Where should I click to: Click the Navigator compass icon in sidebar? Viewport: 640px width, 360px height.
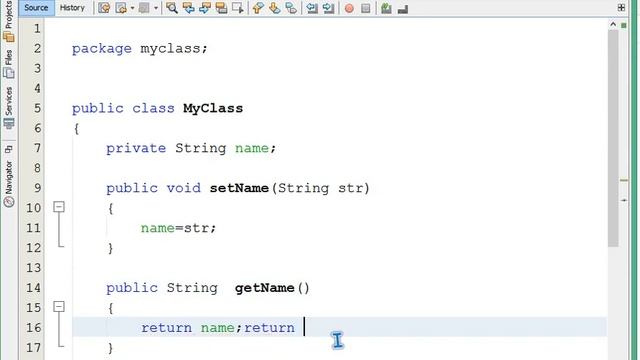point(9,202)
